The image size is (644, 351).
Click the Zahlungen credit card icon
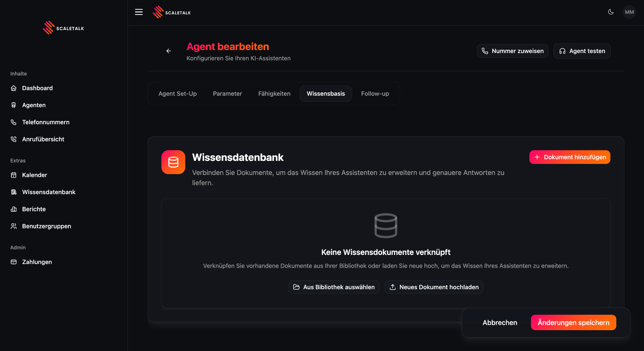point(14,262)
